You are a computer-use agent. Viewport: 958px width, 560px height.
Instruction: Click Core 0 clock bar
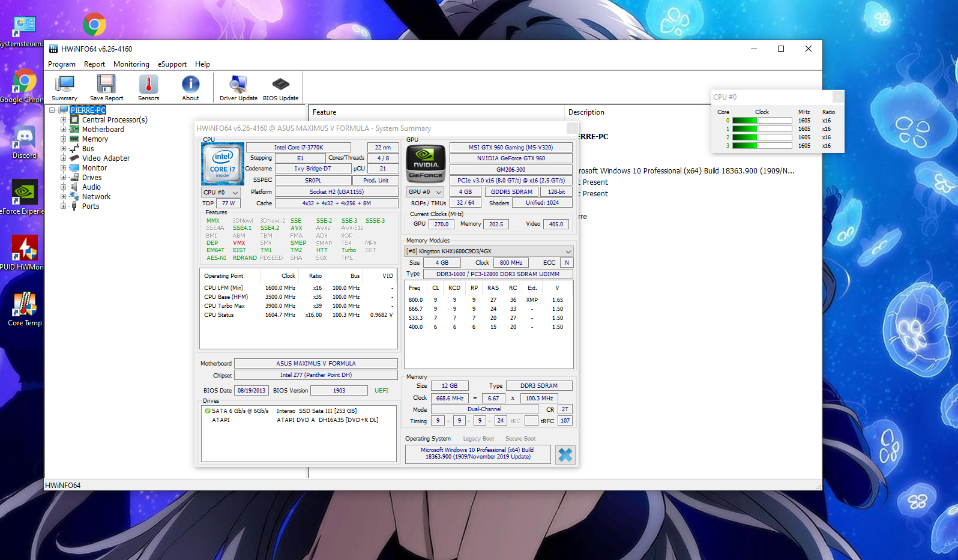(x=762, y=121)
